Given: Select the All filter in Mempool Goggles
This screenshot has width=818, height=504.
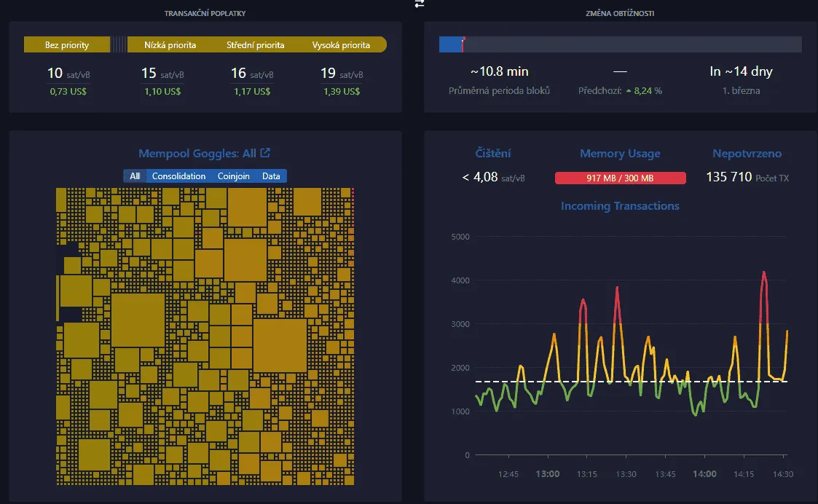Looking at the screenshot, I should pyautogui.click(x=135, y=176).
